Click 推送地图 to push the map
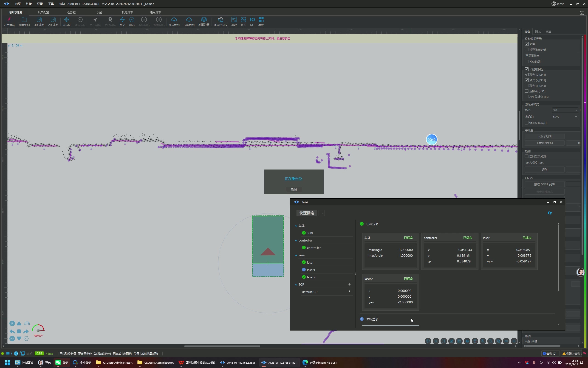Screen dimensions: 588x368 174,21
